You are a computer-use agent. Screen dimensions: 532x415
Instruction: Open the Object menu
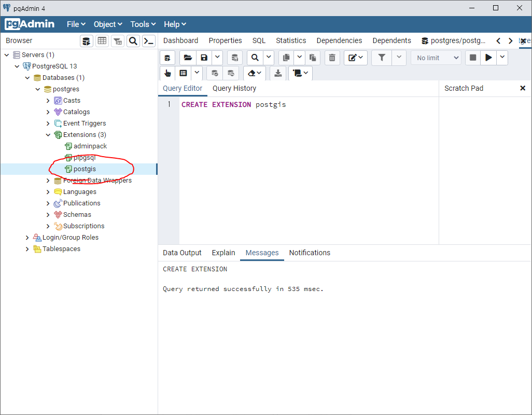point(108,24)
